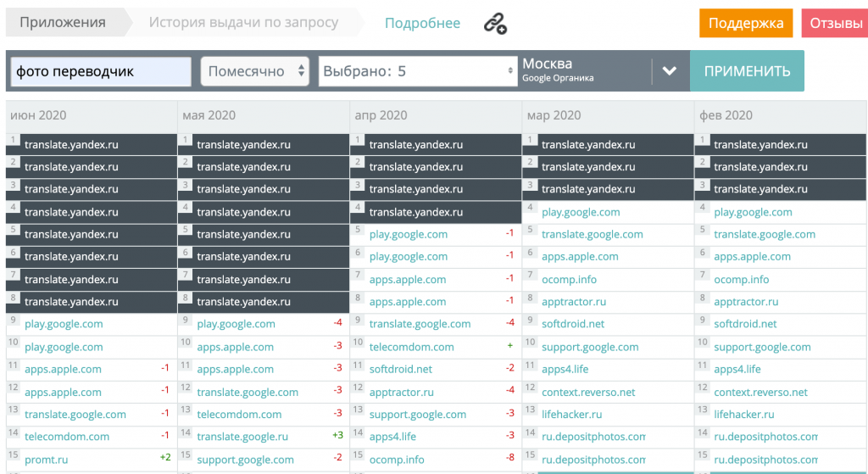
Task: Open the Выбрано: 5 months selector
Action: (418, 71)
